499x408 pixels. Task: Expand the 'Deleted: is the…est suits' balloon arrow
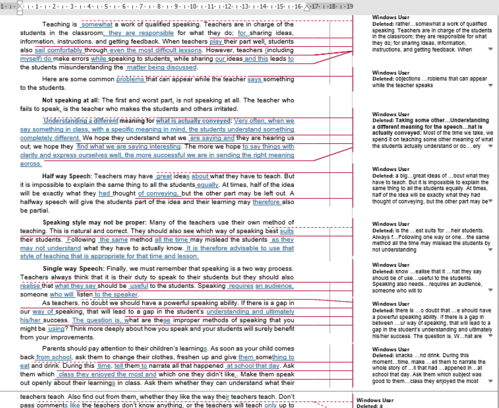tap(490, 250)
